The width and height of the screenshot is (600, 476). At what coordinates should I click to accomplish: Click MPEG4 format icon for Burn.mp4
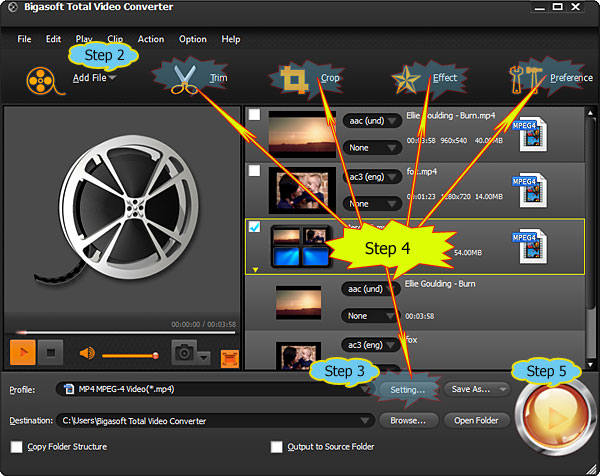point(530,134)
